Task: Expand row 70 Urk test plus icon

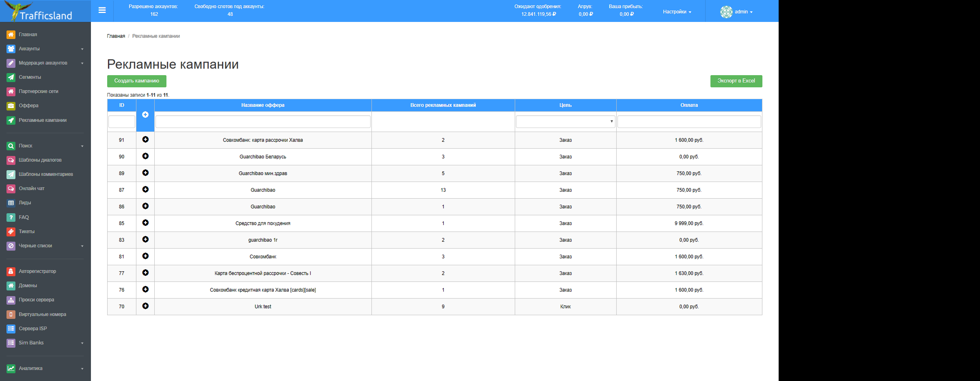Action: click(145, 306)
